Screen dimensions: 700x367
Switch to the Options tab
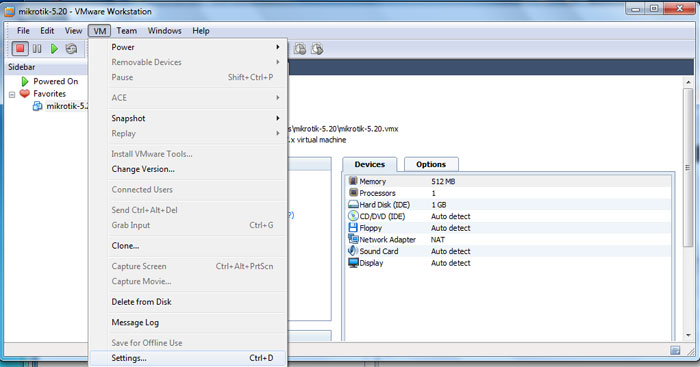coord(431,164)
